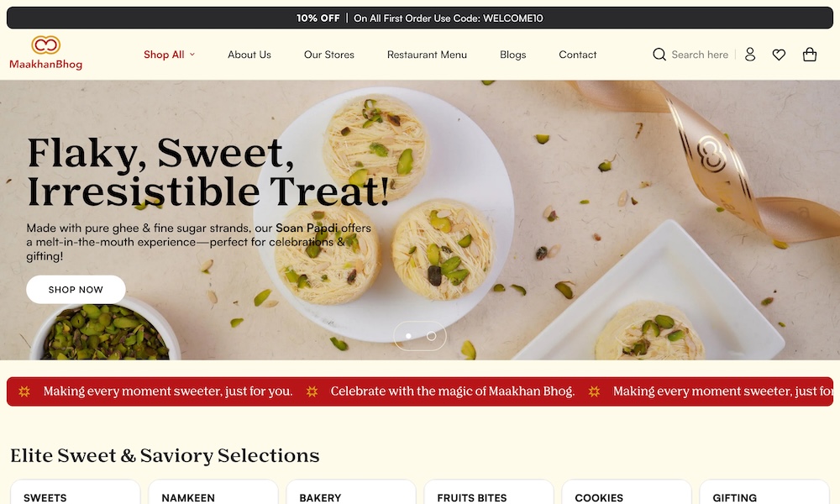Expand the Shop All chevron arrow
This screenshot has width=840, height=504.
pos(192,55)
